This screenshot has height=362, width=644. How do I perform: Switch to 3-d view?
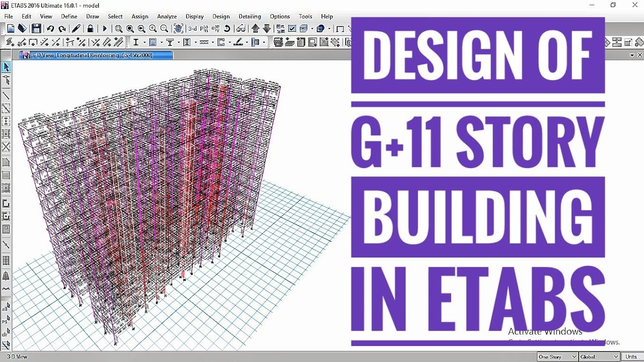tap(193, 29)
